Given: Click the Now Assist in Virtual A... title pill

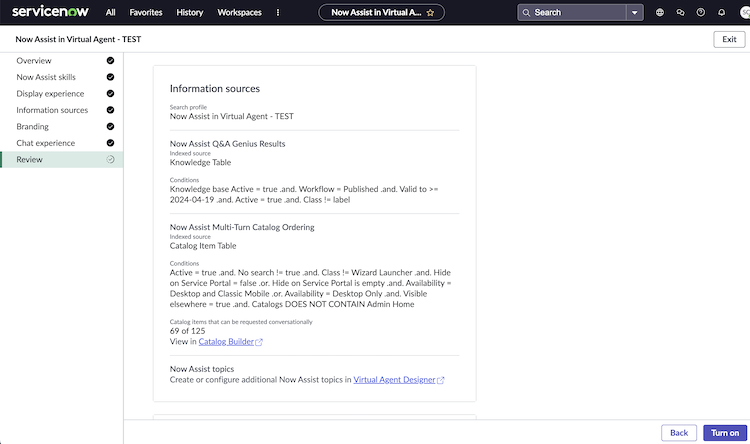Looking at the screenshot, I should click(x=381, y=12).
